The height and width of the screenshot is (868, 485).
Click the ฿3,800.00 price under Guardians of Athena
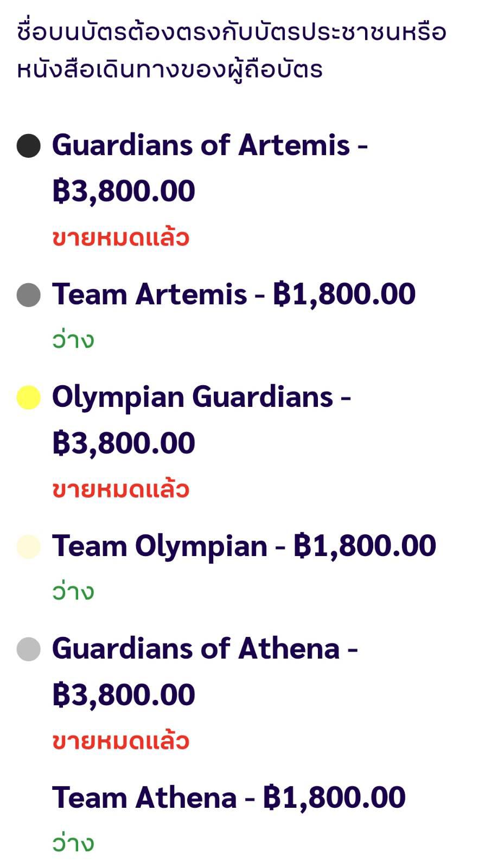point(124,695)
